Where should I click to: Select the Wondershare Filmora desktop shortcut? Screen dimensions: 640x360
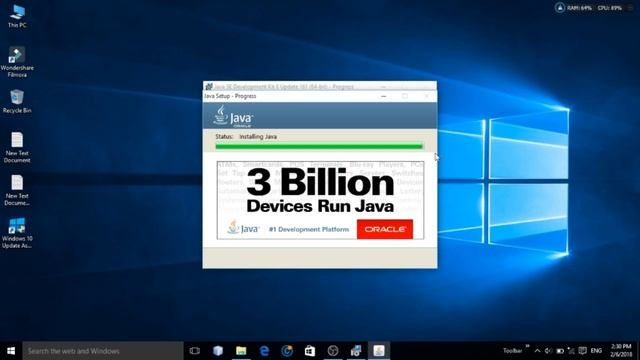pyautogui.click(x=17, y=62)
